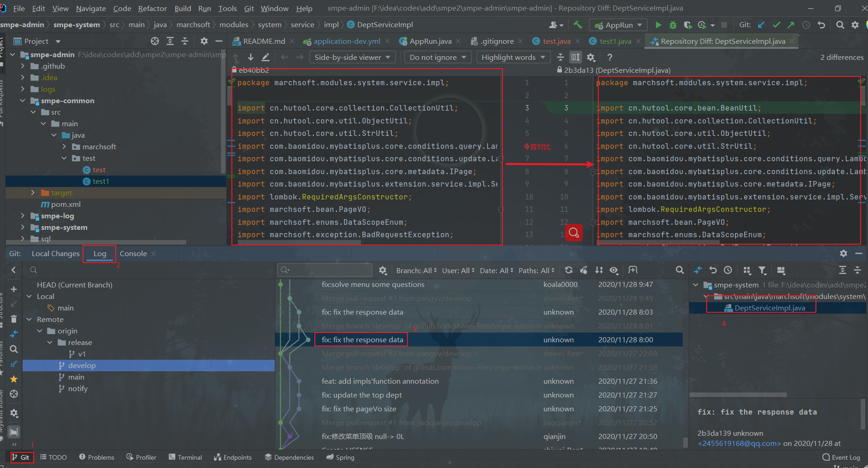Select opened file locate icon in Project
Viewport: 868px width, 468px height.
coord(155,41)
